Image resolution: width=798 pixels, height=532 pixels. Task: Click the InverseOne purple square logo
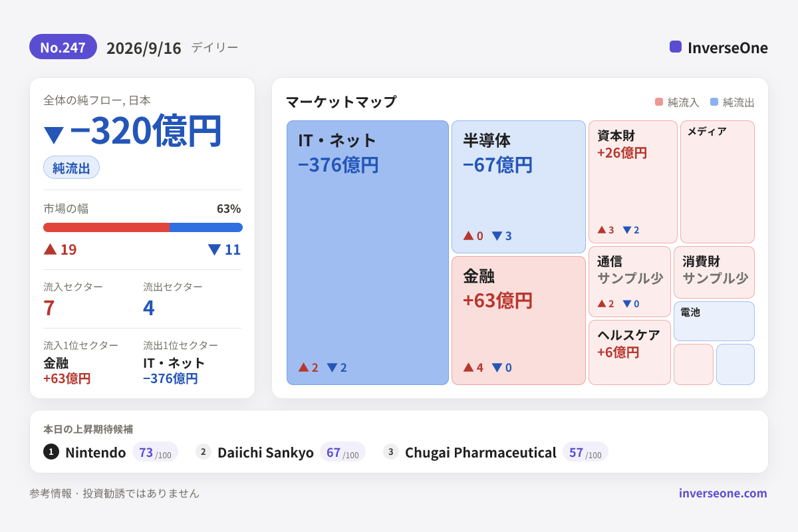point(676,47)
